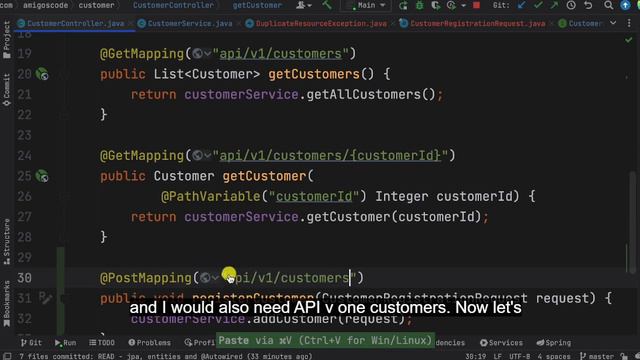Open the Spring tool window tab

click(x=554, y=343)
